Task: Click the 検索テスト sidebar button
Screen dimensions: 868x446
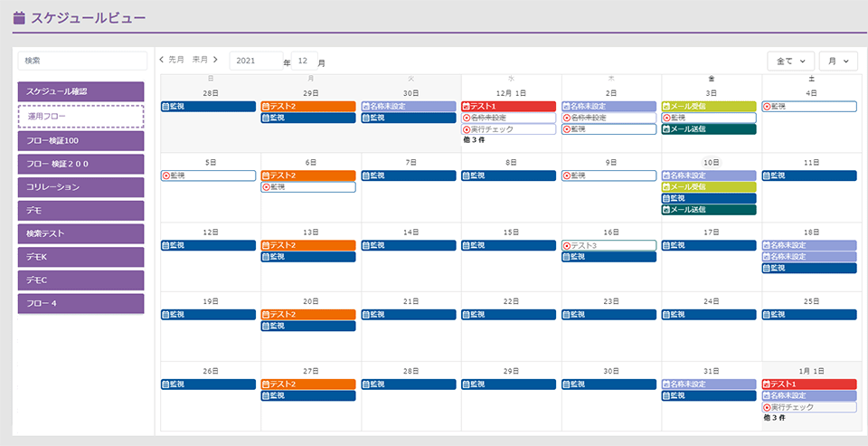Action: 80,233
